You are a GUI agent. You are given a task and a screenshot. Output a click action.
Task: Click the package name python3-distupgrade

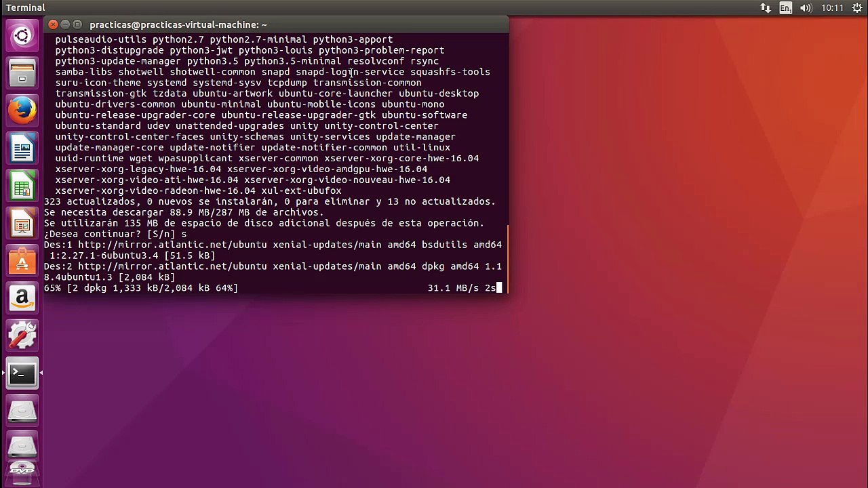(x=110, y=50)
